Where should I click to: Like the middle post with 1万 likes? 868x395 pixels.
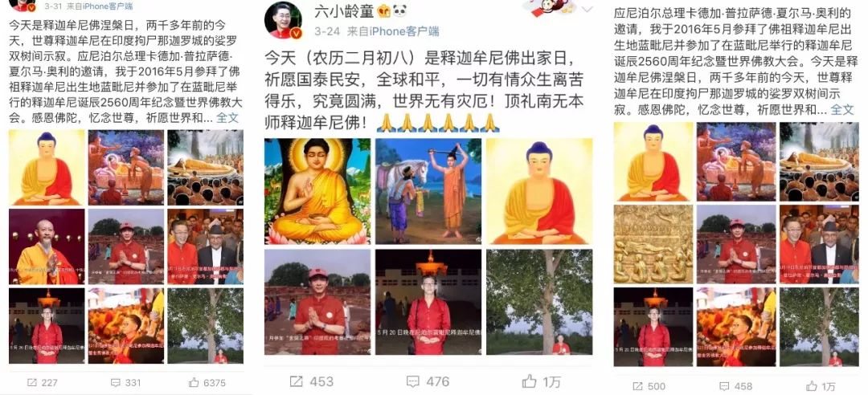(x=529, y=381)
